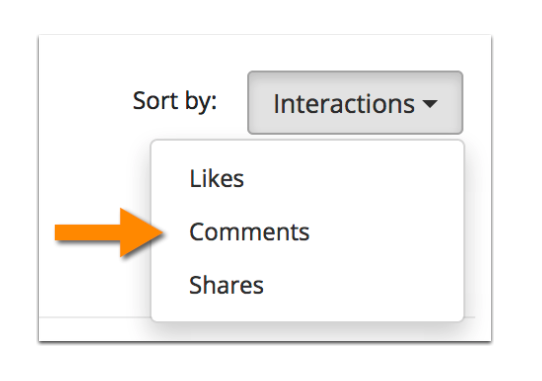
Task: Collapse the dropdown via the Interactions button
Action: (x=355, y=103)
